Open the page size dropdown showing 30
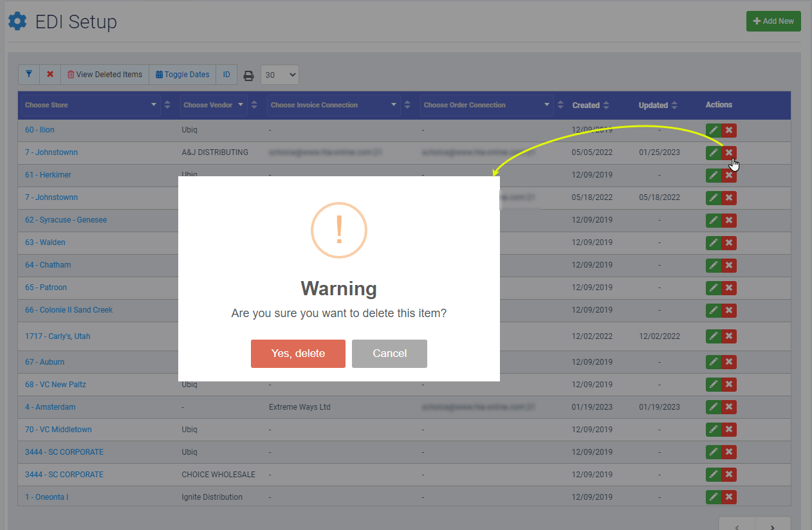Image resolution: width=812 pixels, height=530 pixels. pyautogui.click(x=280, y=75)
